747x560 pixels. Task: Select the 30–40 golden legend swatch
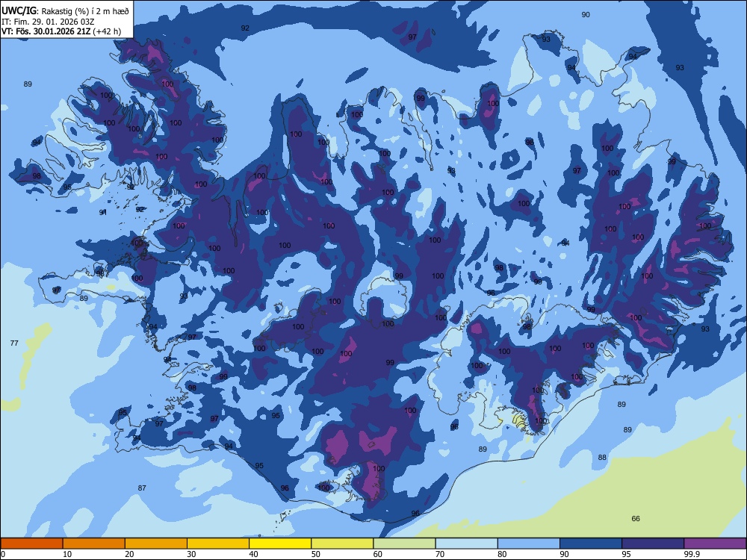(x=218, y=544)
